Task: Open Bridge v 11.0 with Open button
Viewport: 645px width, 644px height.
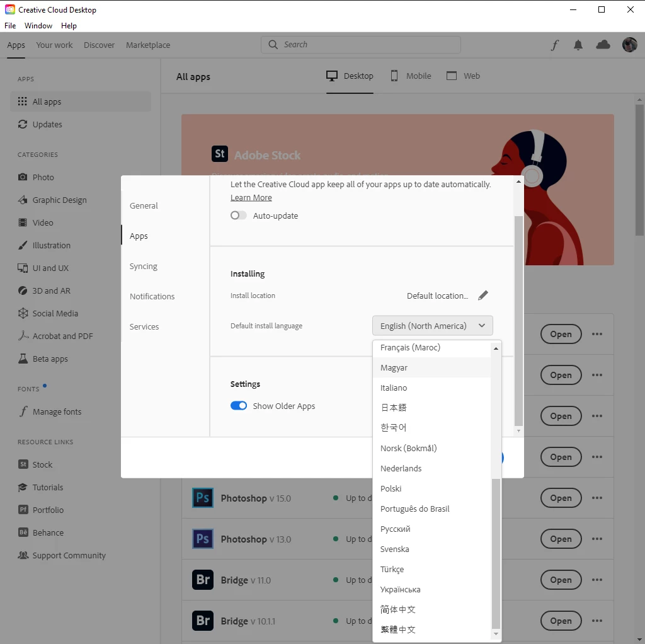Action: (561, 580)
